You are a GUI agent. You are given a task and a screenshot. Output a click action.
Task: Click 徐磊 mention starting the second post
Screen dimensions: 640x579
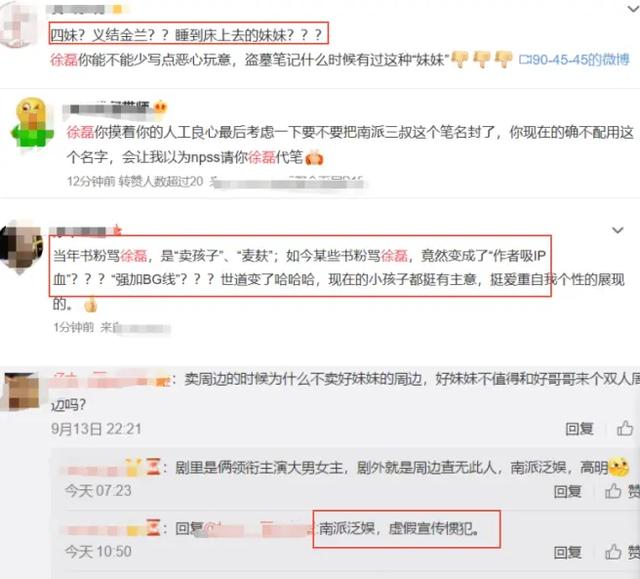tap(80, 132)
